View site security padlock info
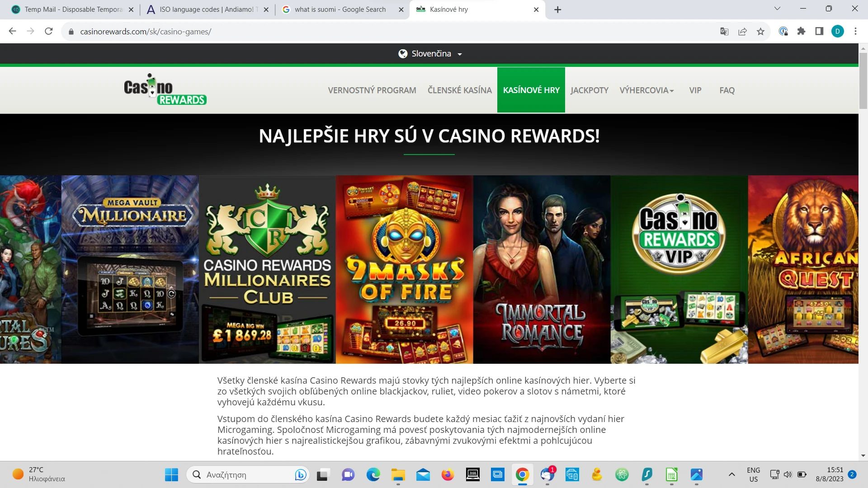 tap(71, 32)
